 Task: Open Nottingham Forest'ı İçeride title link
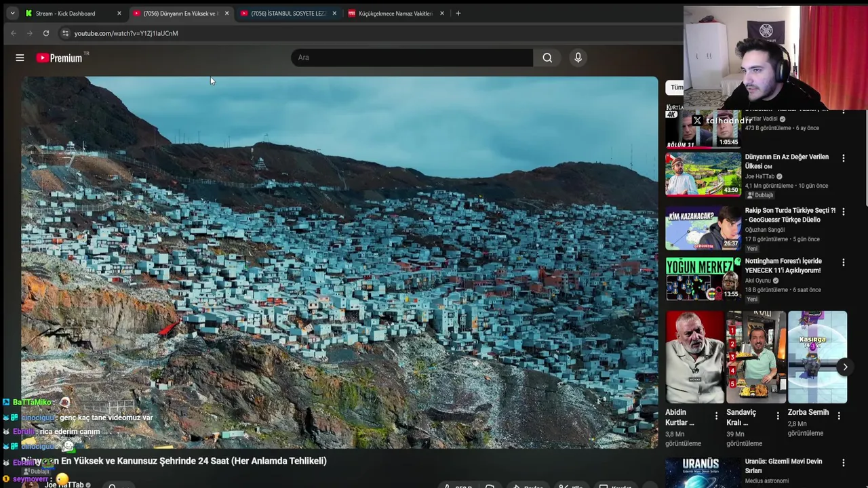coord(783,266)
